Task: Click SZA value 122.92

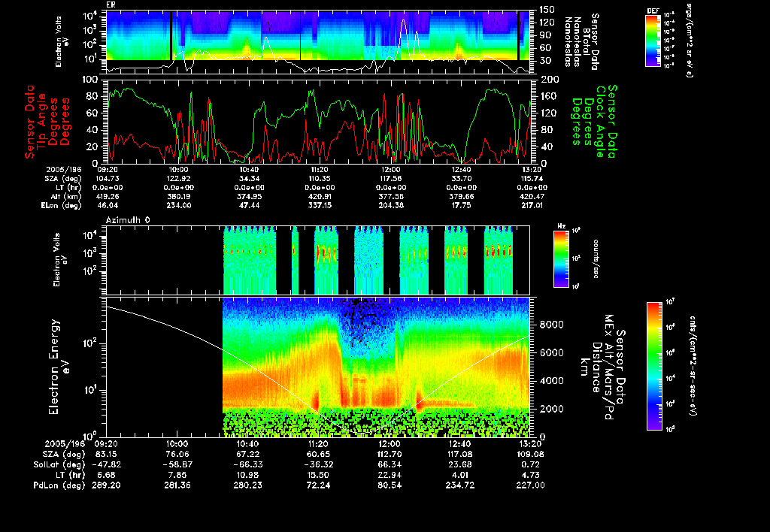Action: pos(178,179)
